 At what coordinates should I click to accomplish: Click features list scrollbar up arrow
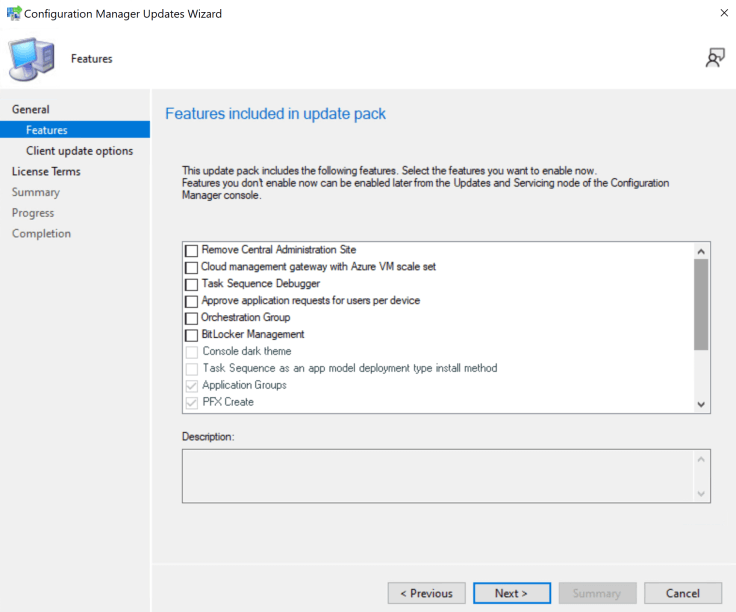point(701,252)
